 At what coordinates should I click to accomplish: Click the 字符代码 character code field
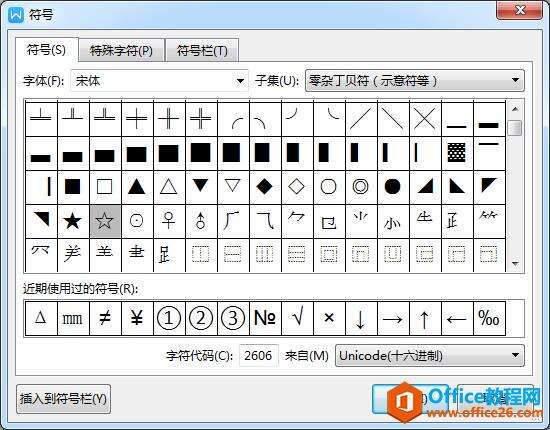pyautogui.click(x=259, y=356)
